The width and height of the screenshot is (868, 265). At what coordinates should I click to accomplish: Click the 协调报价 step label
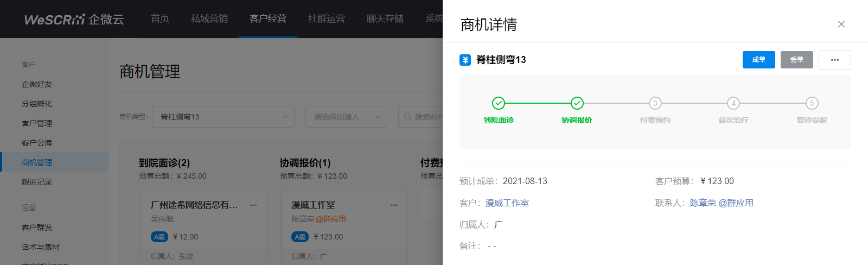[577, 120]
